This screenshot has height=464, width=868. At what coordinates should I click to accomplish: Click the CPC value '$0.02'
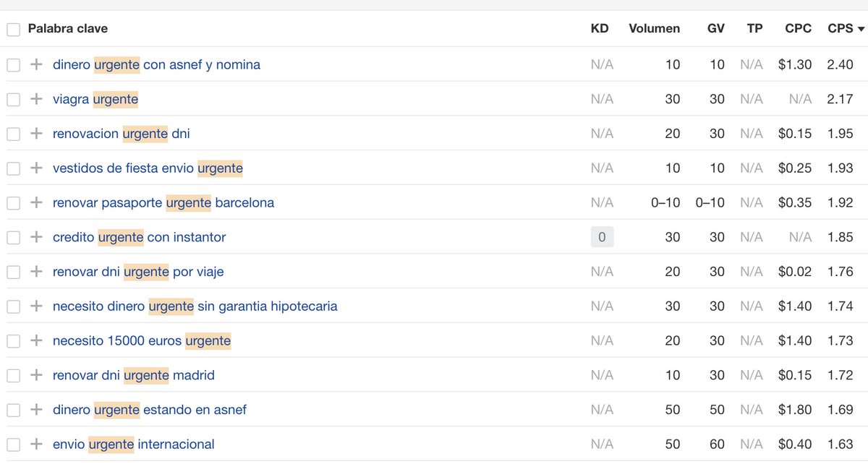(795, 272)
